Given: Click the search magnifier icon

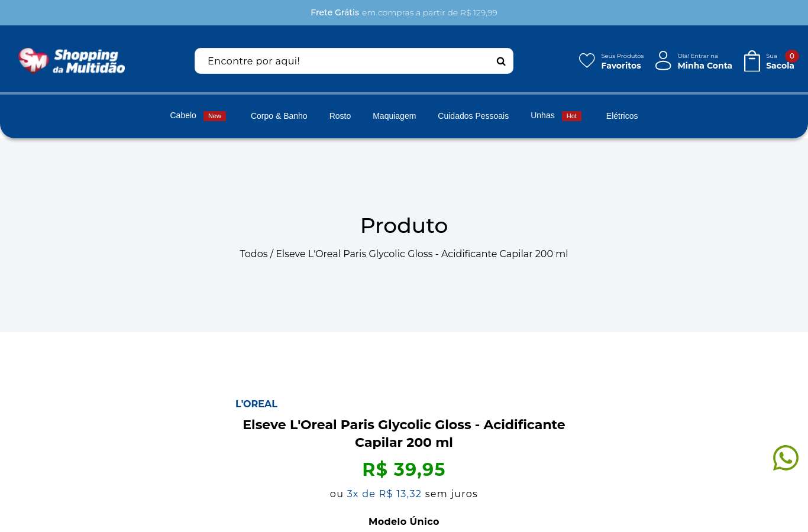Looking at the screenshot, I should [501, 61].
